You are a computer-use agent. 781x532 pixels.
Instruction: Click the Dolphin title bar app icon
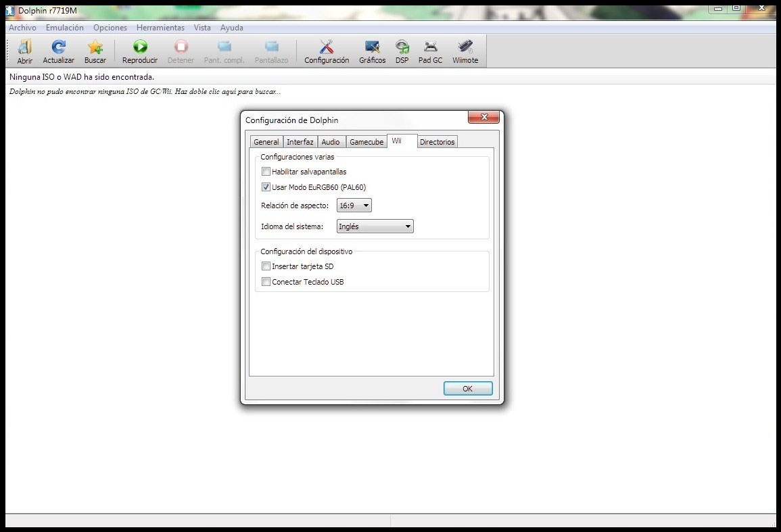click(10, 10)
